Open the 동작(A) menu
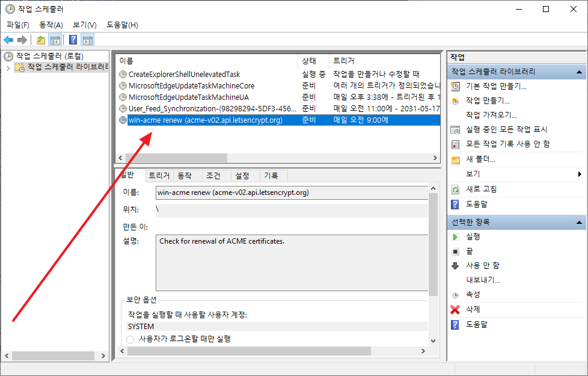The height and width of the screenshot is (376, 588). pos(51,25)
